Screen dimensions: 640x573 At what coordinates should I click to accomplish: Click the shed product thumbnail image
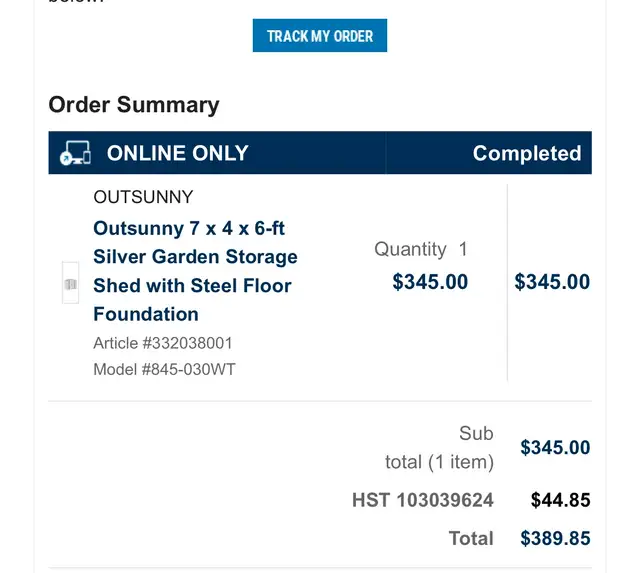[x=70, y=283]
